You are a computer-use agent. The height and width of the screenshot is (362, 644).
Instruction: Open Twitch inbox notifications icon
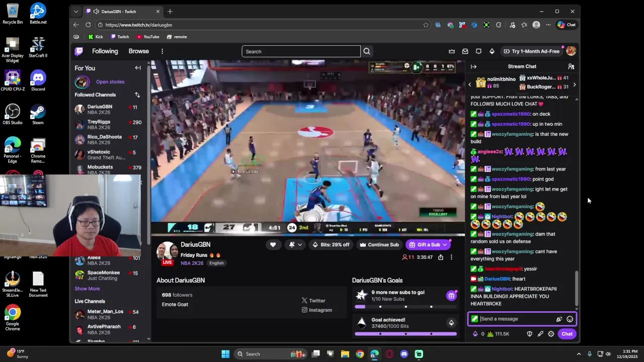(x=465, y=51)
